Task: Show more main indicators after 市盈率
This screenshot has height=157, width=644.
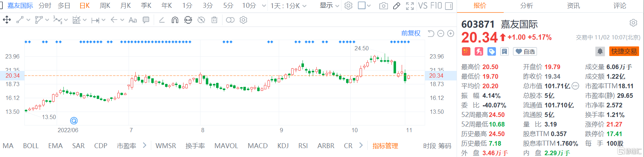Action: pyautogui.click(x=144, y=145)
